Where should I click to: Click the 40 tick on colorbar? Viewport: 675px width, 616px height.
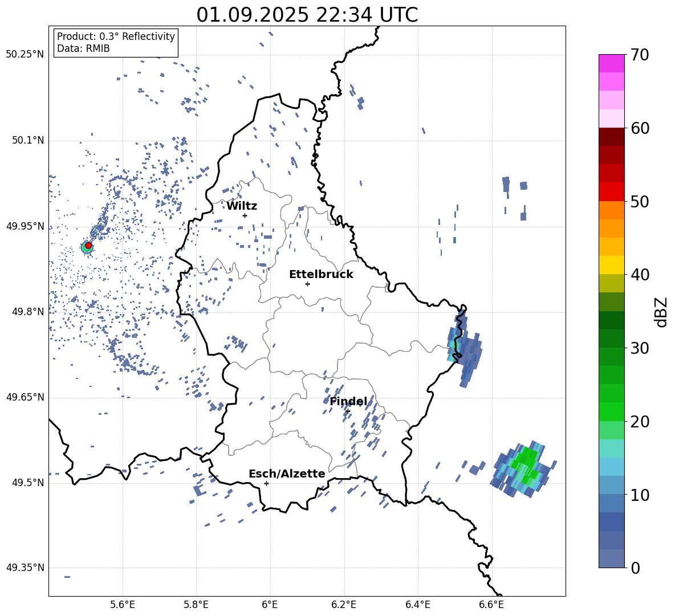640,275
